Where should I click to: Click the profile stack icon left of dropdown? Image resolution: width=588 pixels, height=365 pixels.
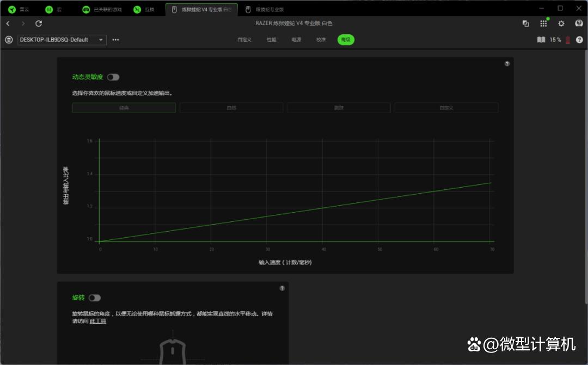9,40
